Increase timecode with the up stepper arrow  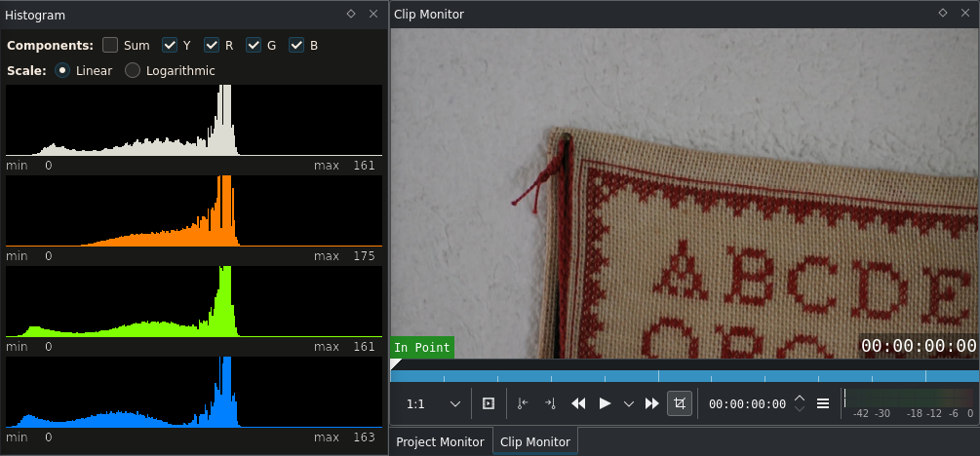800,398
